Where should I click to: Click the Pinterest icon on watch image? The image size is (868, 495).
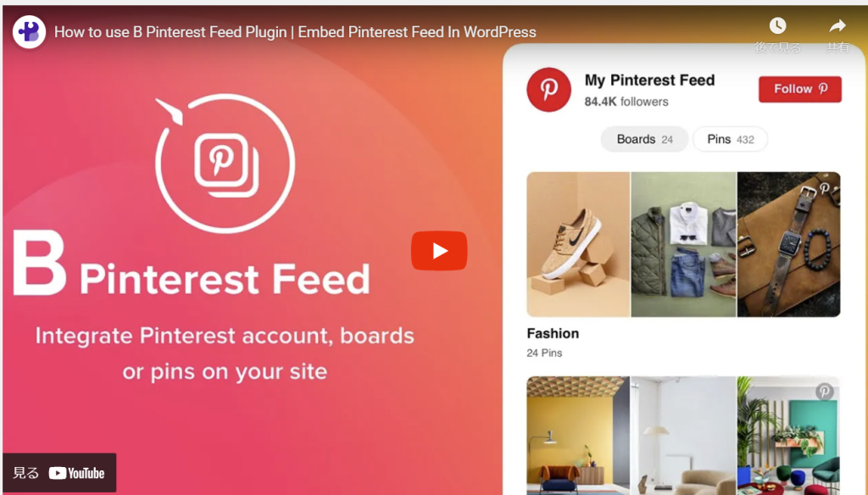[x=824, y=189]
